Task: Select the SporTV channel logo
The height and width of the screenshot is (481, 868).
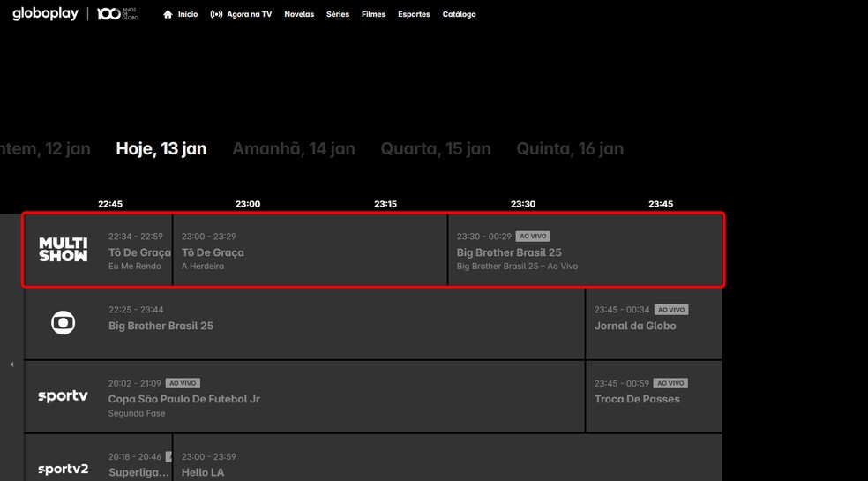Action: click(64, 396)
